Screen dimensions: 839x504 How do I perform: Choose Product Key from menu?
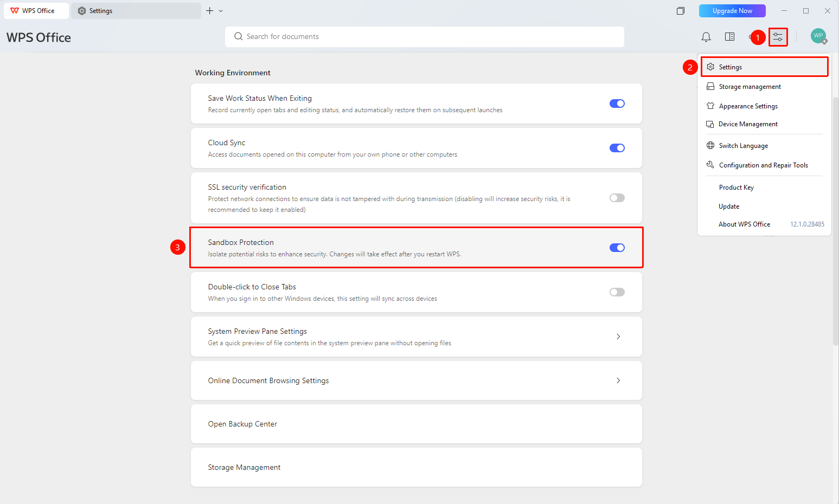pyautogui.click(x=736, y=188)
